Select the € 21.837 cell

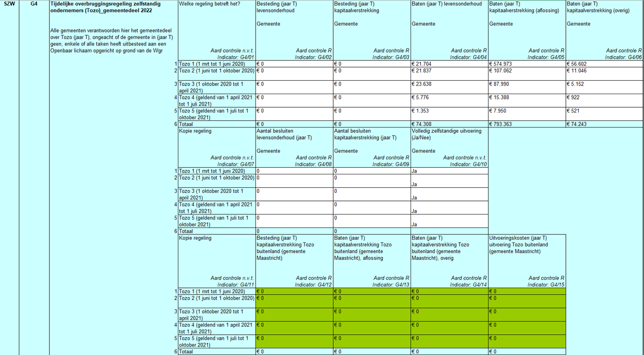click(449, 74)
